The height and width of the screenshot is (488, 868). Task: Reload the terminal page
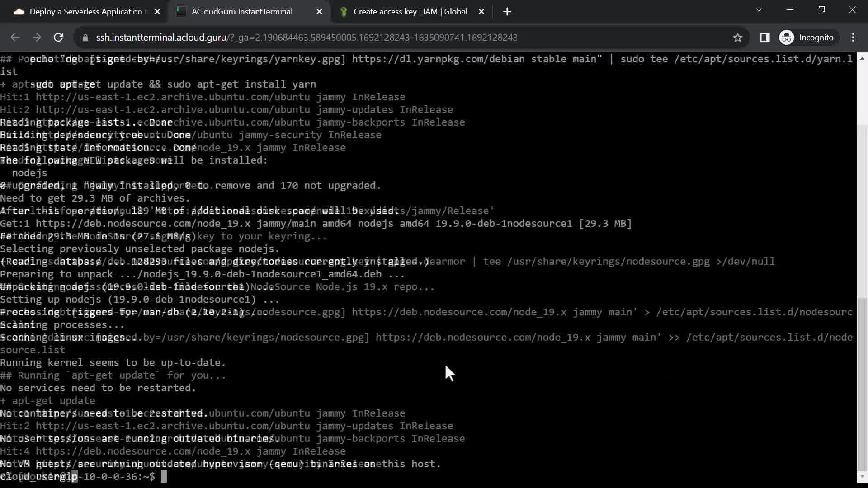coord(58,38)
